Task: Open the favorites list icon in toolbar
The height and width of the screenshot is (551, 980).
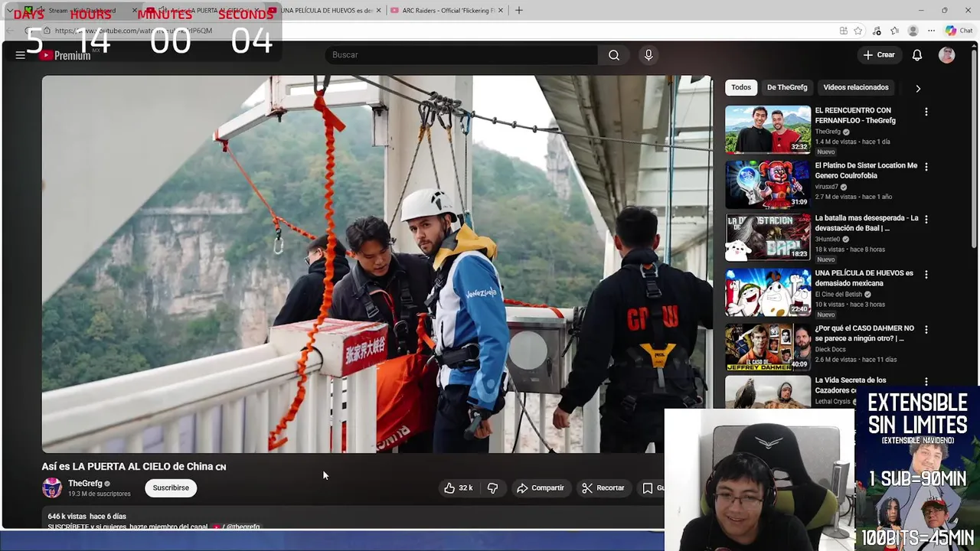Action: [894, 31]
